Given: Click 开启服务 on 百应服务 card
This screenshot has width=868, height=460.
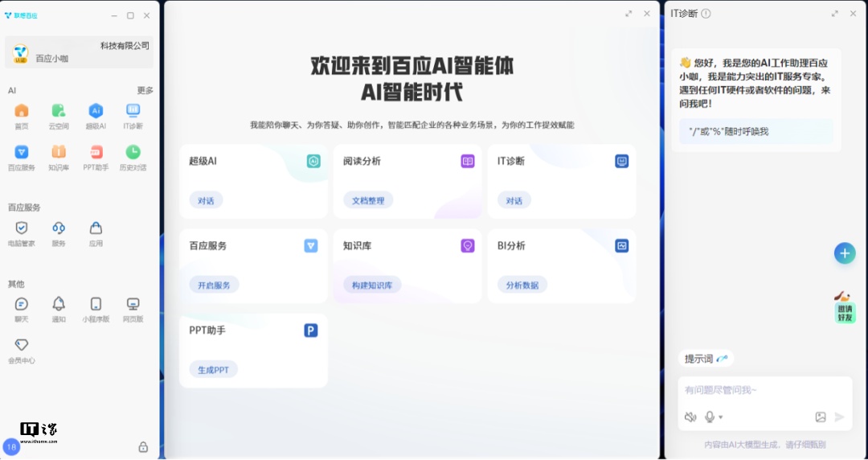Looking at the screenshot, I should click(x=215, y=285).
